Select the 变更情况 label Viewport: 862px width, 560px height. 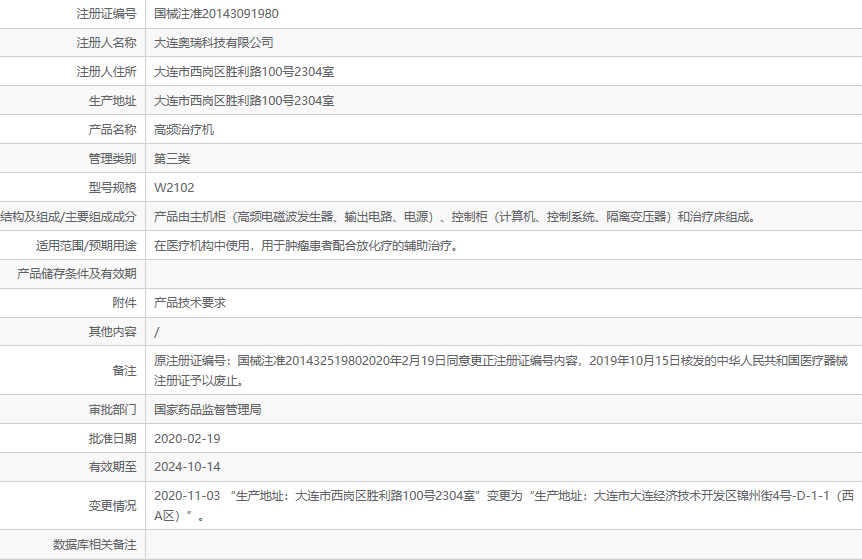112,506
